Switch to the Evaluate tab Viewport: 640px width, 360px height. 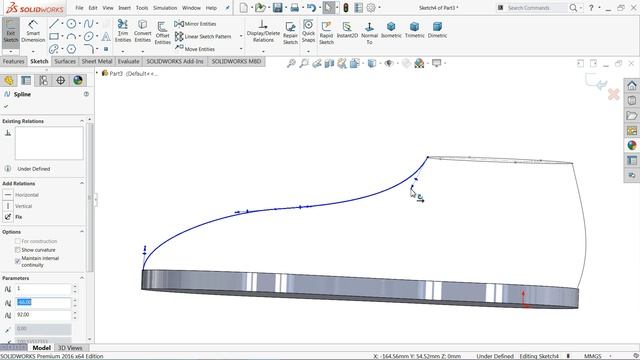click(129, 61)
